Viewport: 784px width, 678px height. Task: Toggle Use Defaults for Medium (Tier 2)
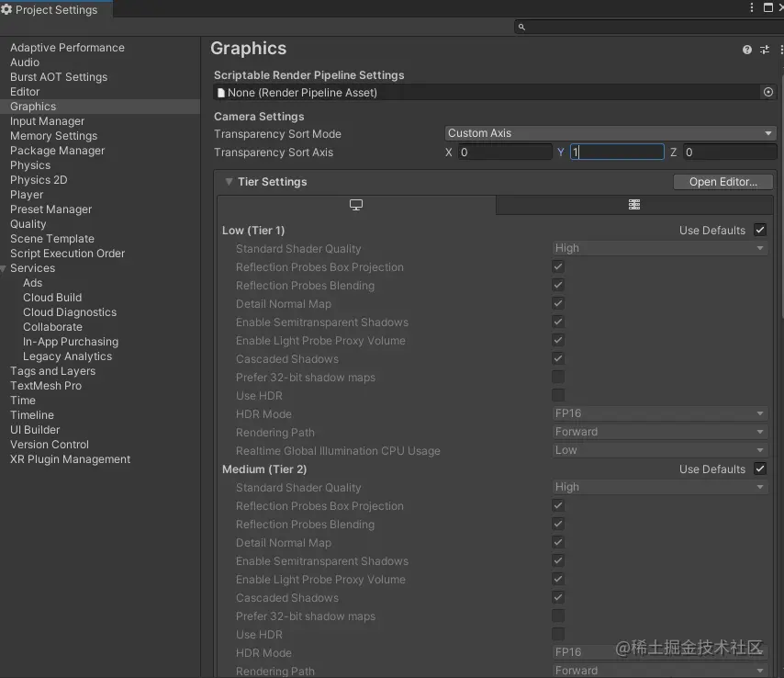(760, 469)
